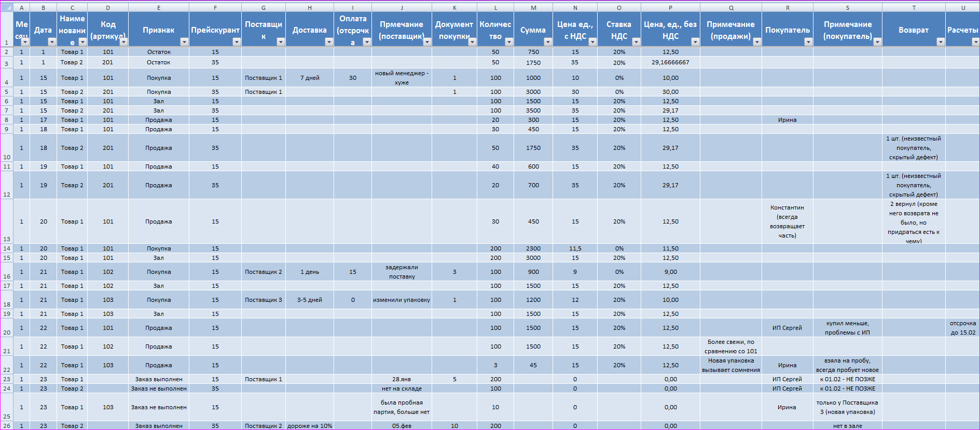Viewport: 980px width, 430px height.
Task: Select the 'новый менеджер - хуже' note cell
Action: point(402,78)
